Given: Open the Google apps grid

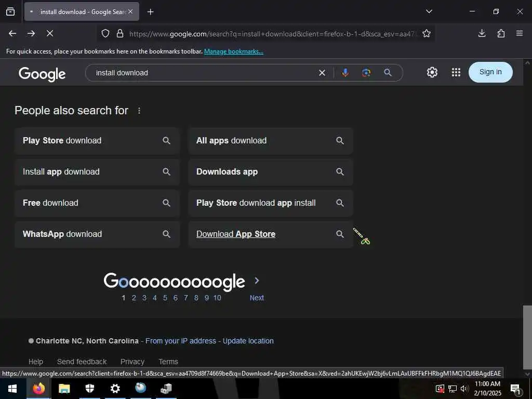Looking at the screenshot, I should tap(456, 72).
